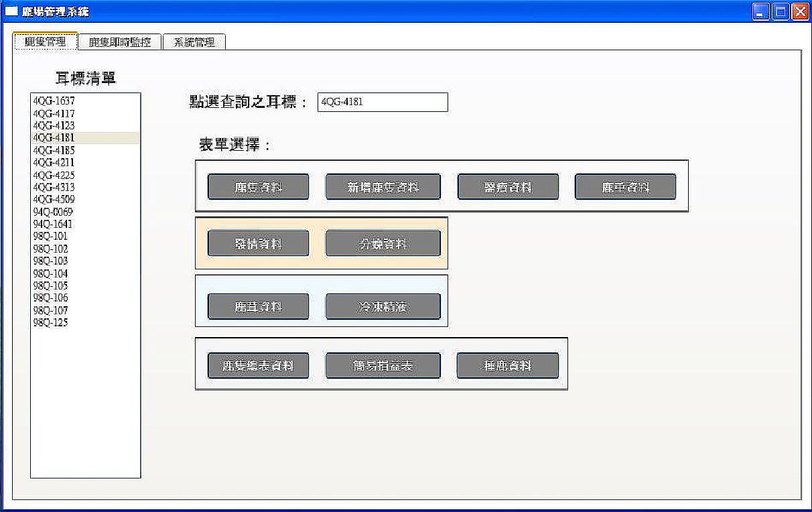The width and height of the screenshot is (812, 512).
Task: Click the application icon in title bar
Action: 11,11
